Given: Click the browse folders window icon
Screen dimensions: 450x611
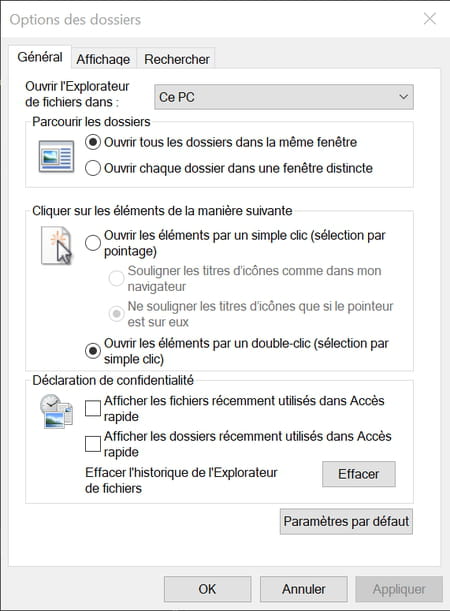Looking at the screenshot, I should point(56,156).
